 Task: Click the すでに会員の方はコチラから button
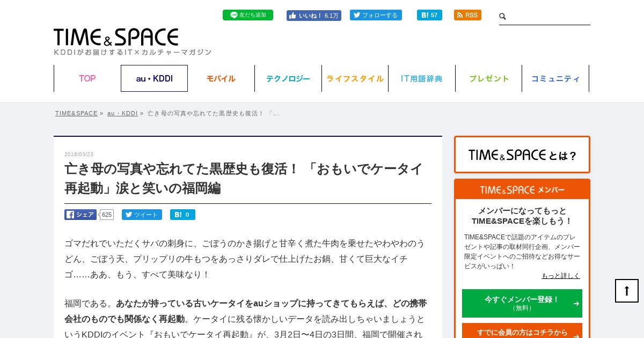click(x=522, y=331)
